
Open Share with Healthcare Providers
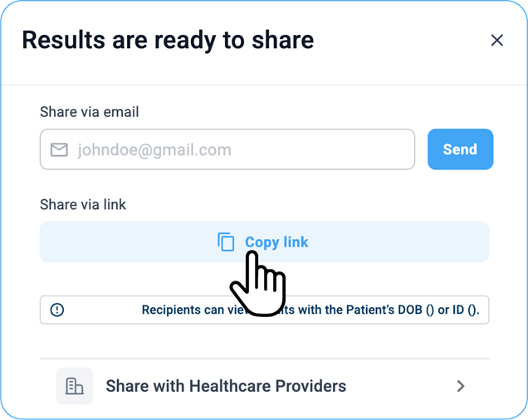[226, 386]
